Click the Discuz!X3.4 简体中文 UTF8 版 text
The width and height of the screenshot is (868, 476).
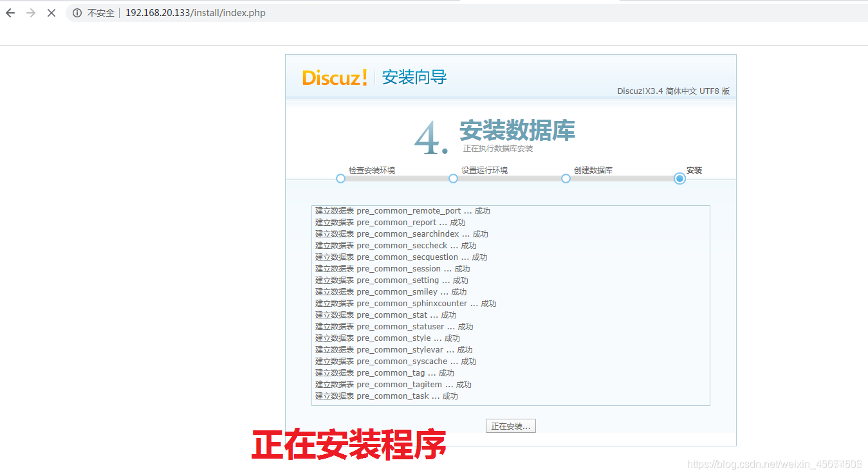tap(674, 91)
